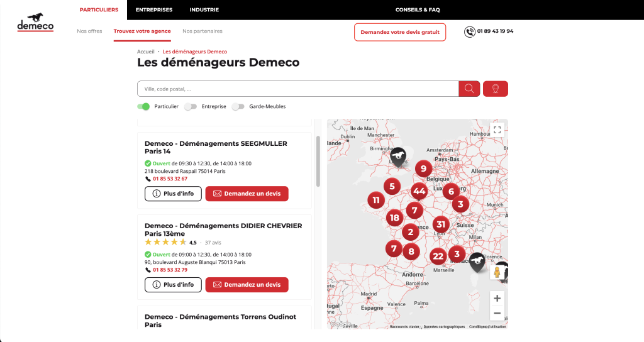Click Plus d'info for DIDIER CHEVRIER

(173, 285)
